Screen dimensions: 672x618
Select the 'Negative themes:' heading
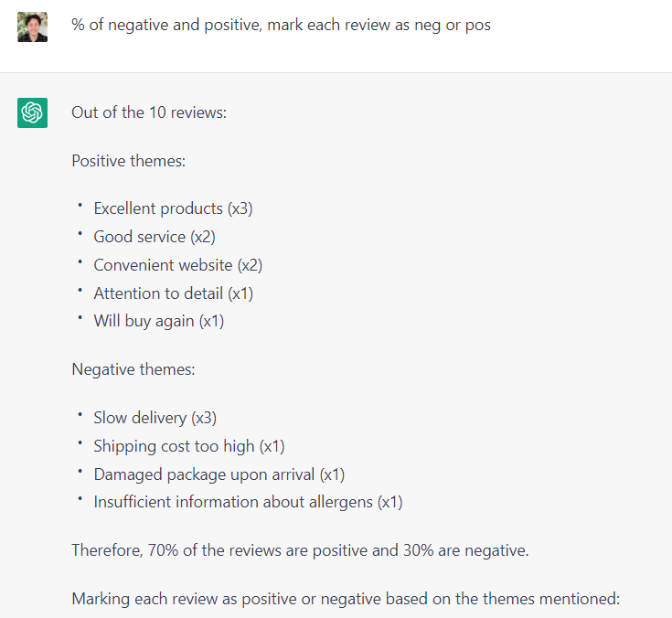pyautogui.click(x=133, y=369)
